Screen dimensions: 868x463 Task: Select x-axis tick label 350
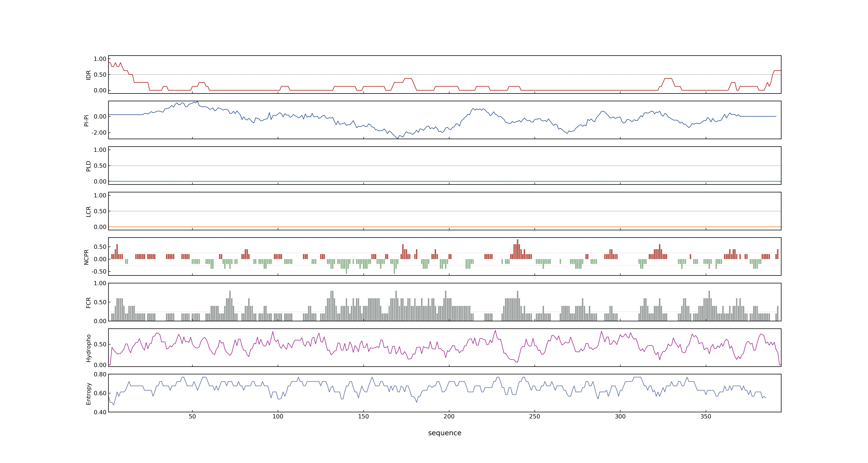(706, 416)
